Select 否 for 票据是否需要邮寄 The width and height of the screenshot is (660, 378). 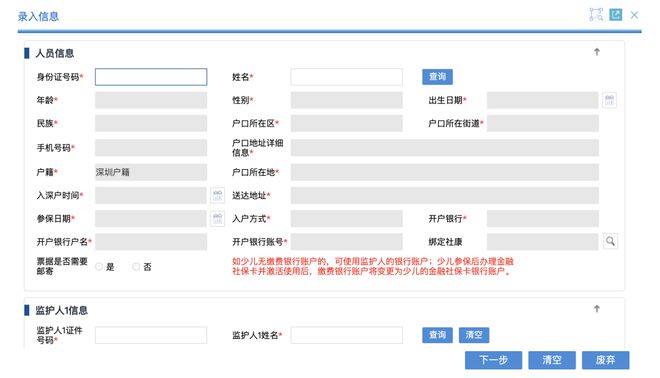pos(136,266)
